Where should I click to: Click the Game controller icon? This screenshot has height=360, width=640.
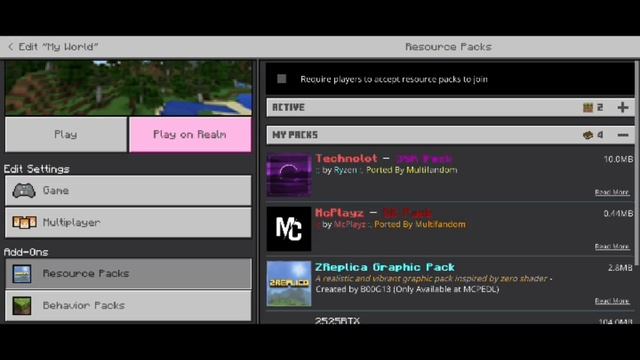point(24,191)
